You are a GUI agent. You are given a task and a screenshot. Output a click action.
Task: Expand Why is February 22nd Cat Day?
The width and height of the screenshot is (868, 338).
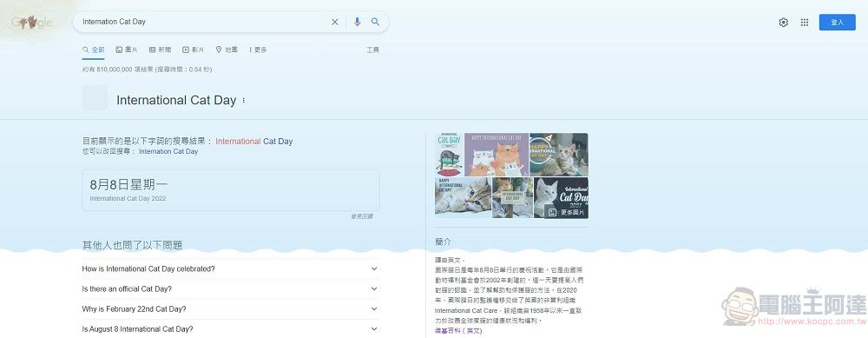(x=231, y=308)
